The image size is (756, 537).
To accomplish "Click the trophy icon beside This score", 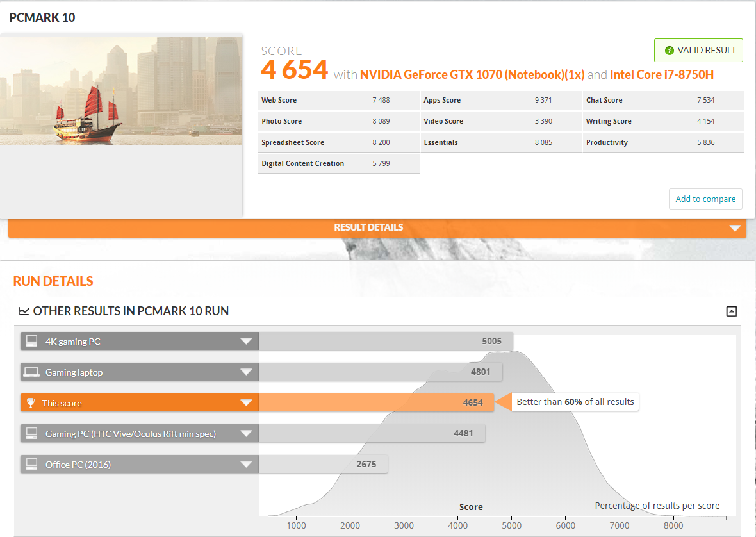I will pos(31,402).
